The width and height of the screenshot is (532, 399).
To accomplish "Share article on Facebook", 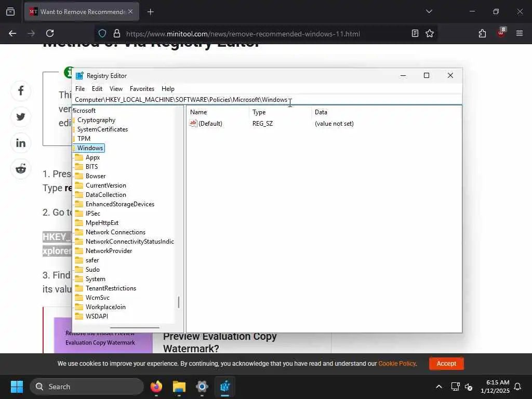I will coord(21,90).
